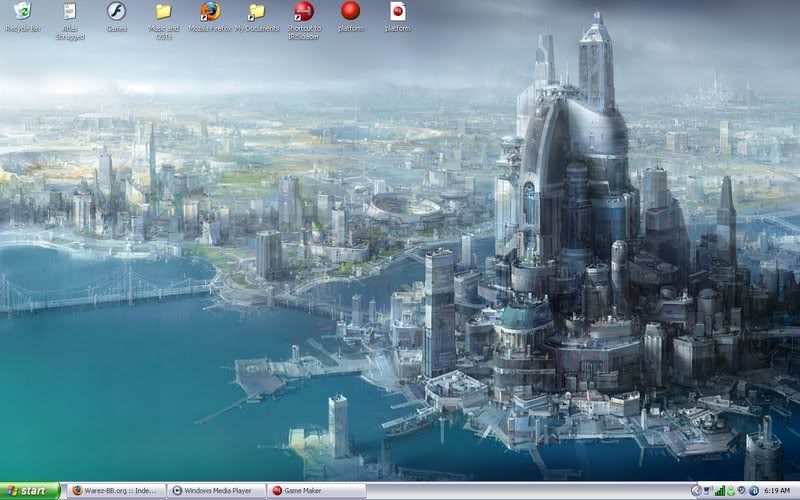Viewport: 800px width, 500px height.
Task: Click the network computers tray icon
Action: click(708, 491)
